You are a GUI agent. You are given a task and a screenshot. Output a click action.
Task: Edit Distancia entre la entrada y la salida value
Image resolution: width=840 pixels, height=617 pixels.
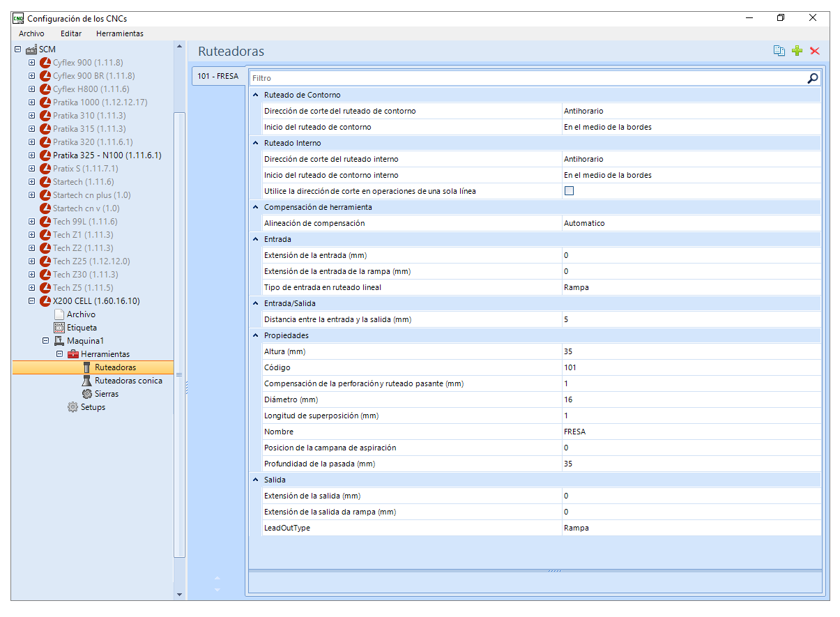click(x=692, y=319)
